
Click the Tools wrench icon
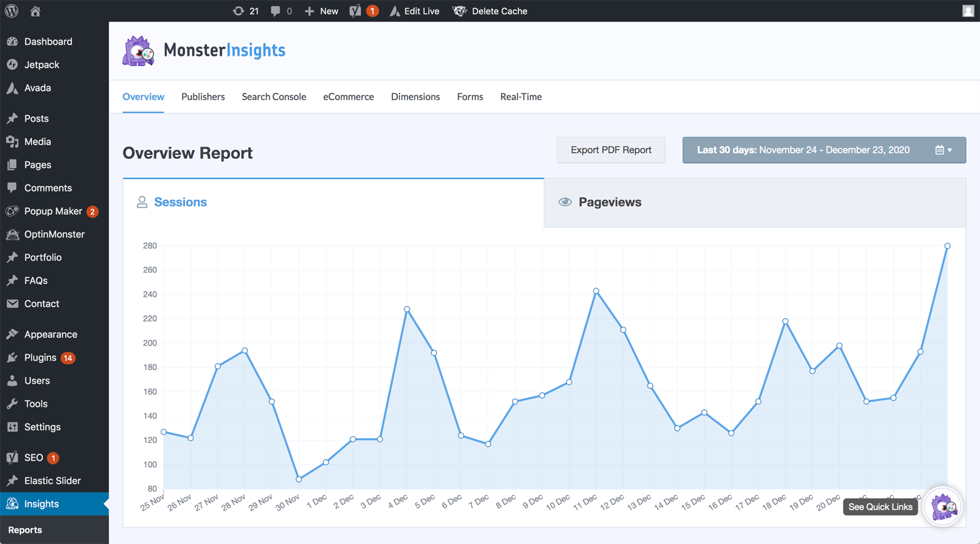point(12,403)
